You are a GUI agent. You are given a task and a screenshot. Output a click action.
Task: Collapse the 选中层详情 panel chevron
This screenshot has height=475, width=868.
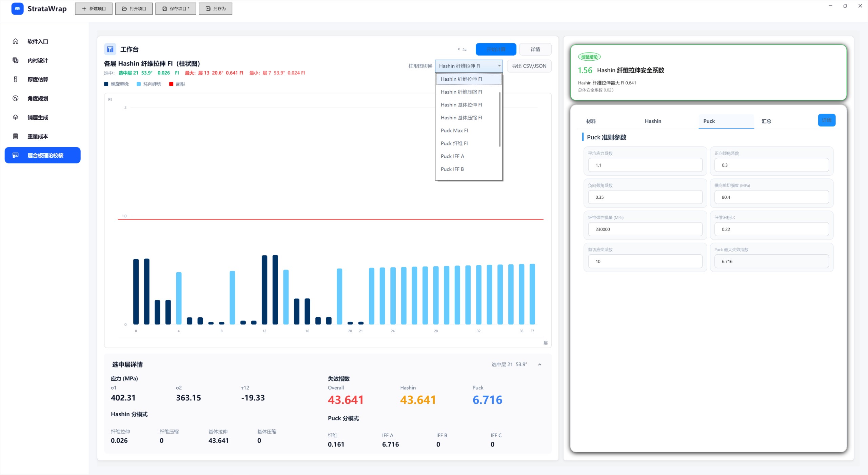[540, 364]
